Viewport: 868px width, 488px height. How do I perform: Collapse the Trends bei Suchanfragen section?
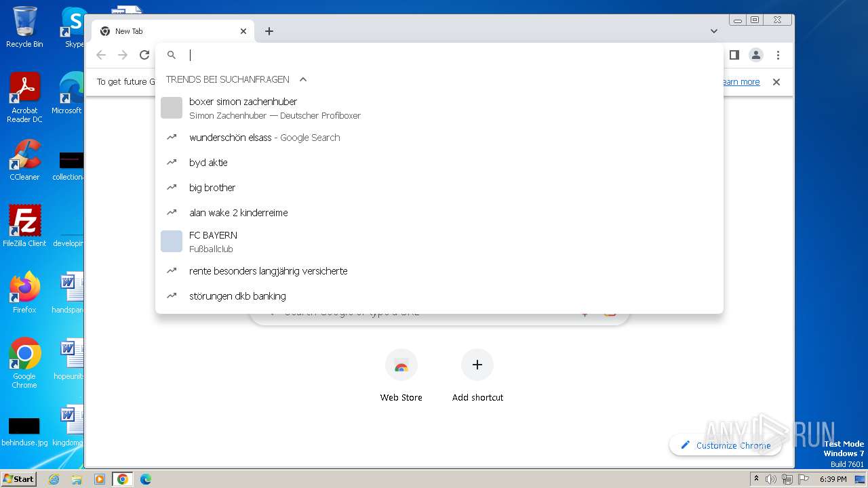pos(303,79)
